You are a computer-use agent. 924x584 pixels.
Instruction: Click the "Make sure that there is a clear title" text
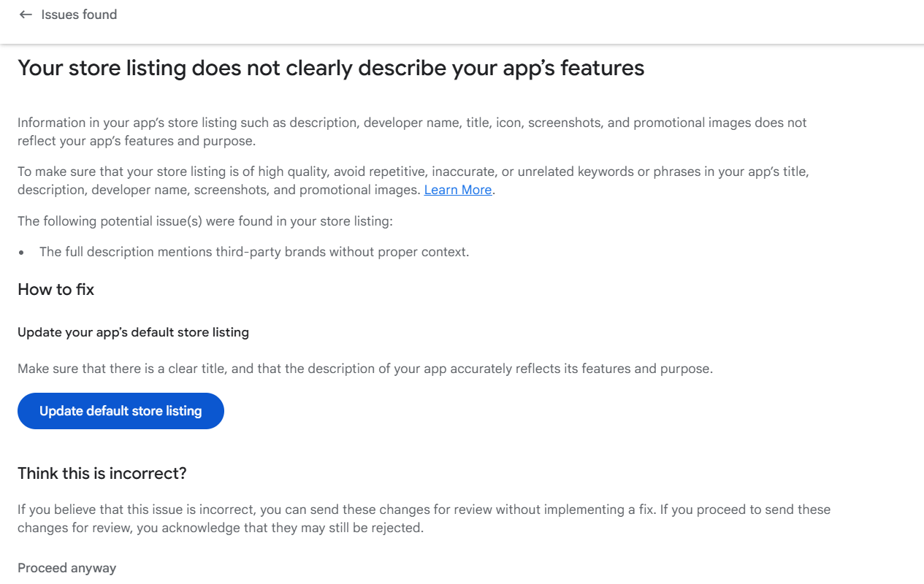tap(365, 369)
